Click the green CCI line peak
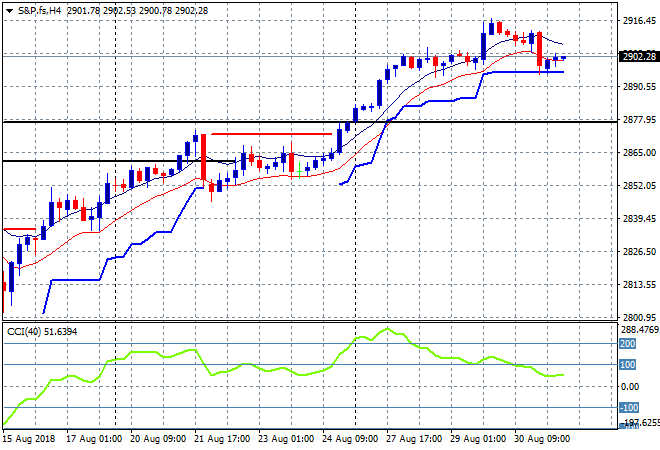 coord(387,329)
